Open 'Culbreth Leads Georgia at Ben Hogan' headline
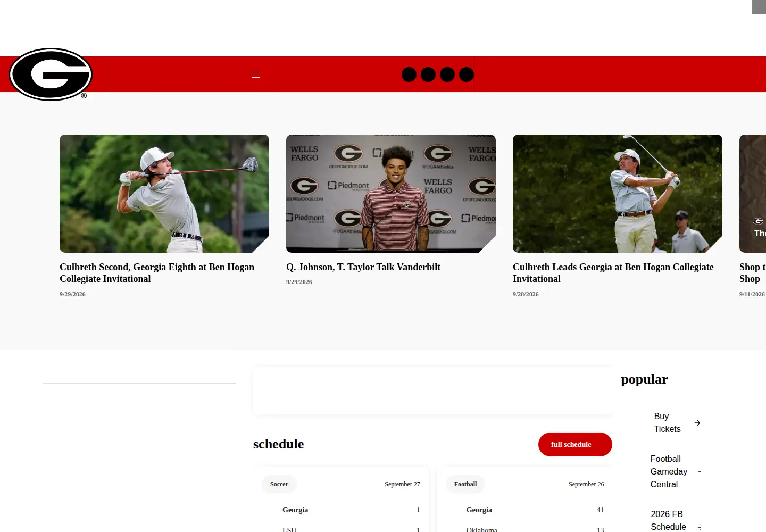The image size is (766, 532). (613, 273)
